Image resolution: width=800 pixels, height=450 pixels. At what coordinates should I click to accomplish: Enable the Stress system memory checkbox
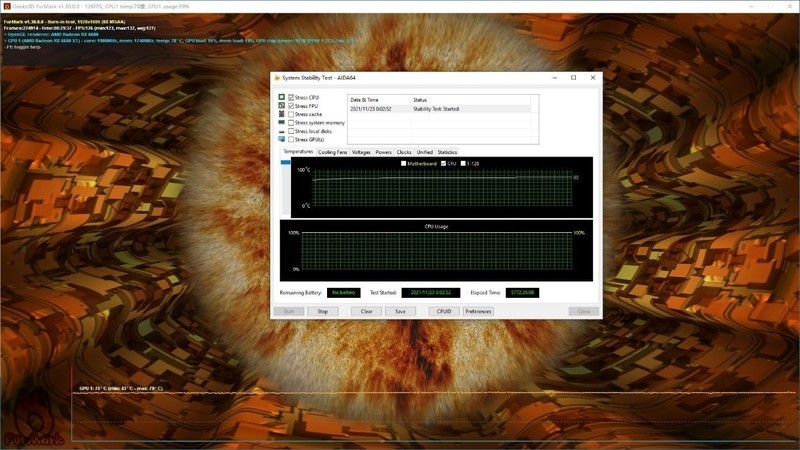click(291, 122)
